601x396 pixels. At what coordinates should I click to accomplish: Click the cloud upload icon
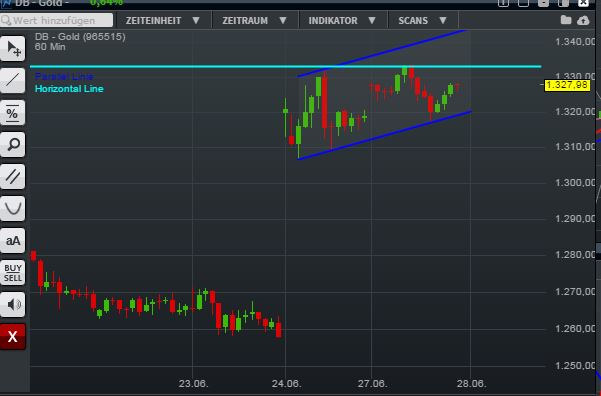pyautogui.click(x=583, y=20)
